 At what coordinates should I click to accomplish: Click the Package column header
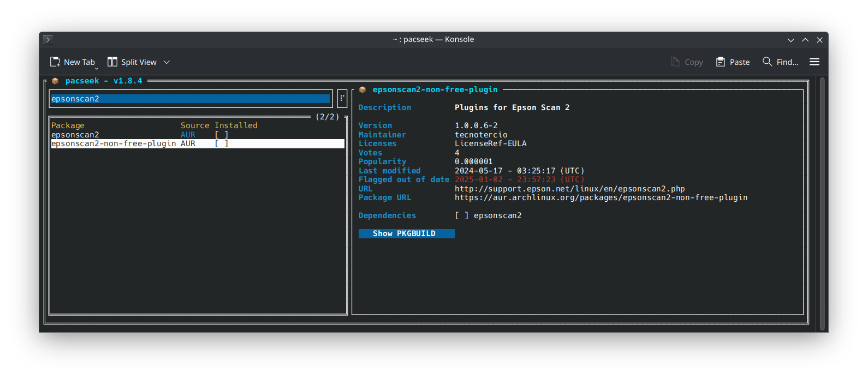(68, 125)
